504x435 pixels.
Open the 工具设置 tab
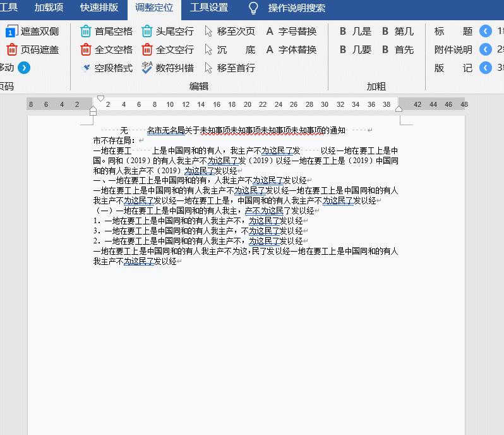pos(209,8)
